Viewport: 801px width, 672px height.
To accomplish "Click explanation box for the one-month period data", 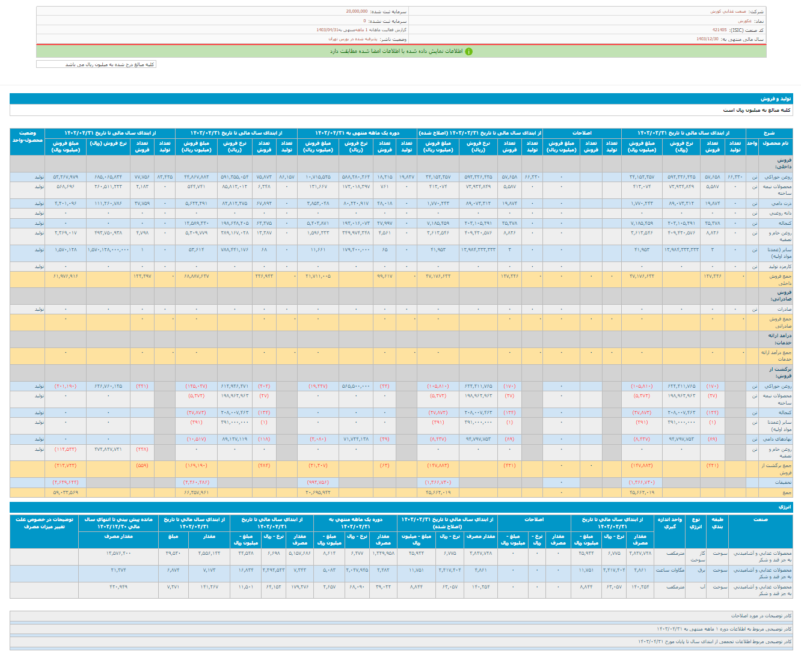I will tap(401, 629).
